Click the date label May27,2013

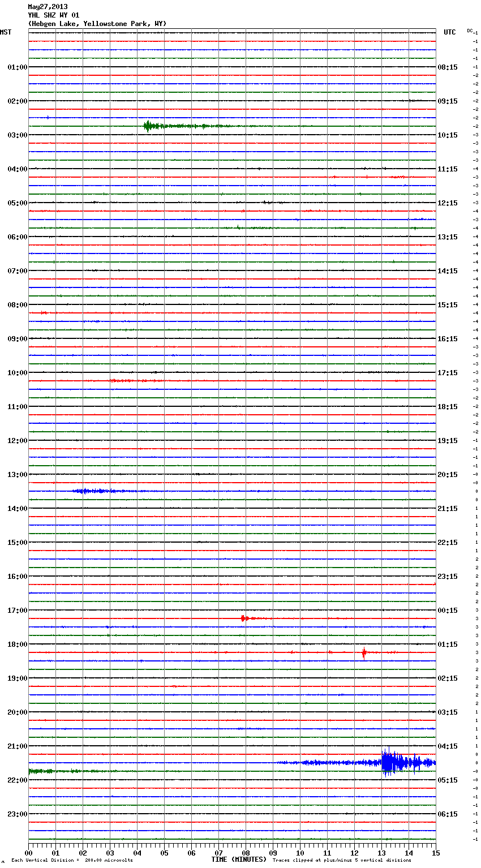[x=48, y=7]
